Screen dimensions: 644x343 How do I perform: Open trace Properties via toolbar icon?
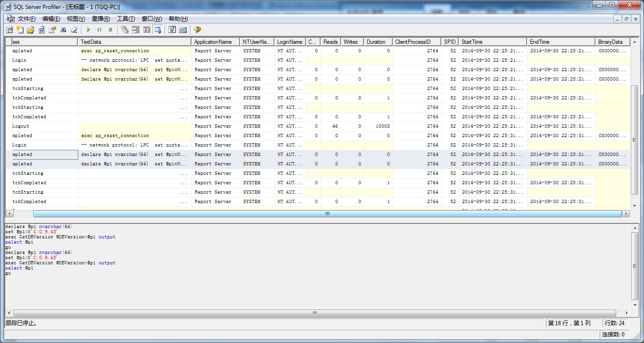tap(52, 30)
